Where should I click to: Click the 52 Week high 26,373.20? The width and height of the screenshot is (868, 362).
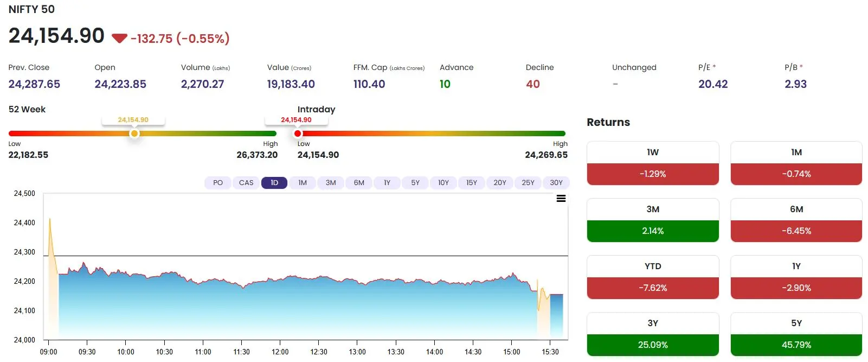point(257,155)
